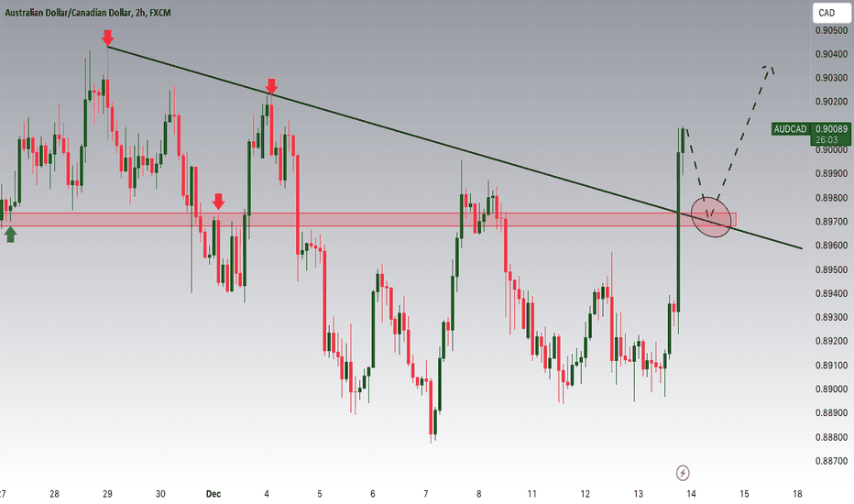Click date 15 on the time axis

tap(744, 494)
